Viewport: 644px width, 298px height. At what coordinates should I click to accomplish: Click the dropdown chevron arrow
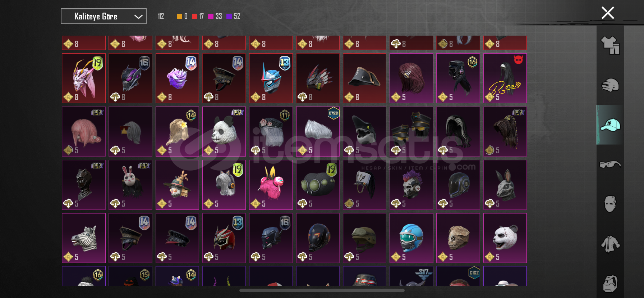click(x=138, y=17)
